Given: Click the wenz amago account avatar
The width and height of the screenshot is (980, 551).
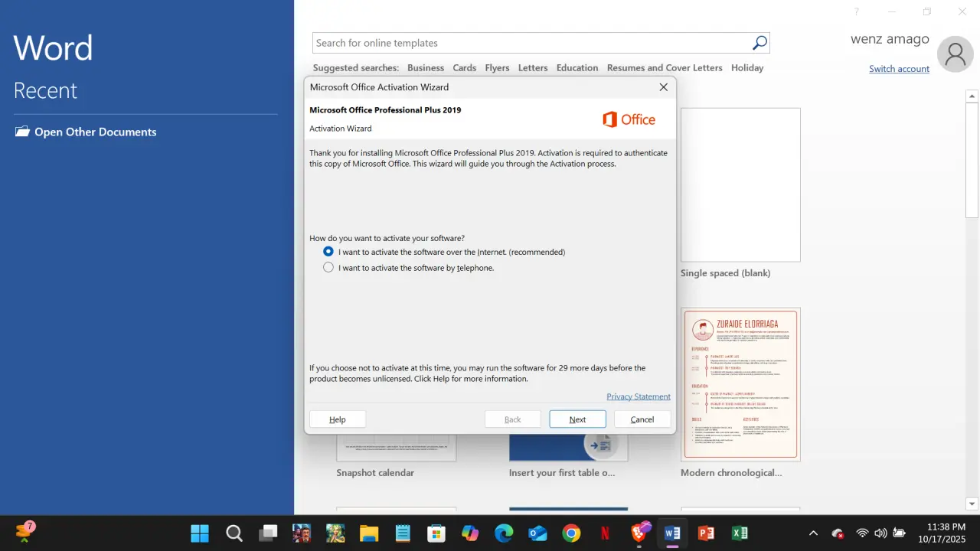Looking at the screenshot, I should click(955, 54).
